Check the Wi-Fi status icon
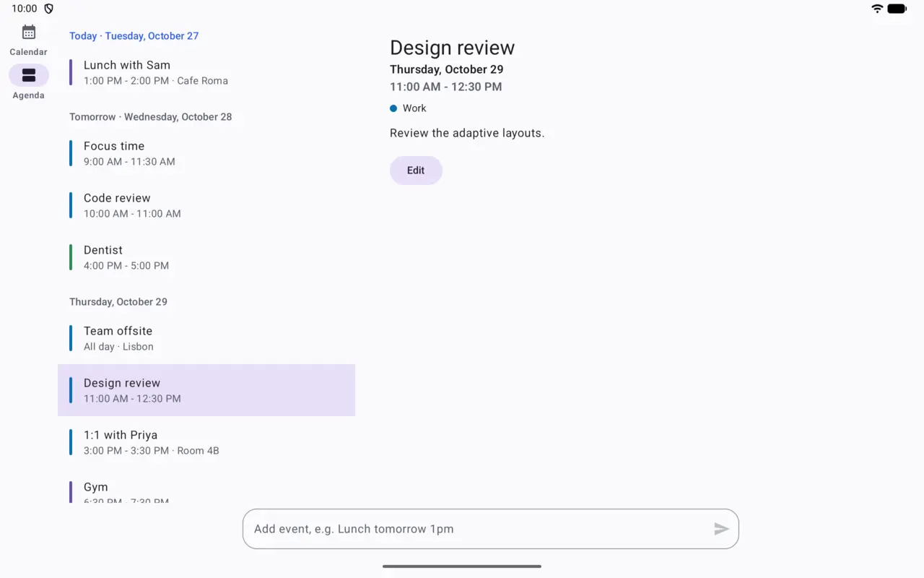This screenshot has width=924, height=578. point(877,9)
